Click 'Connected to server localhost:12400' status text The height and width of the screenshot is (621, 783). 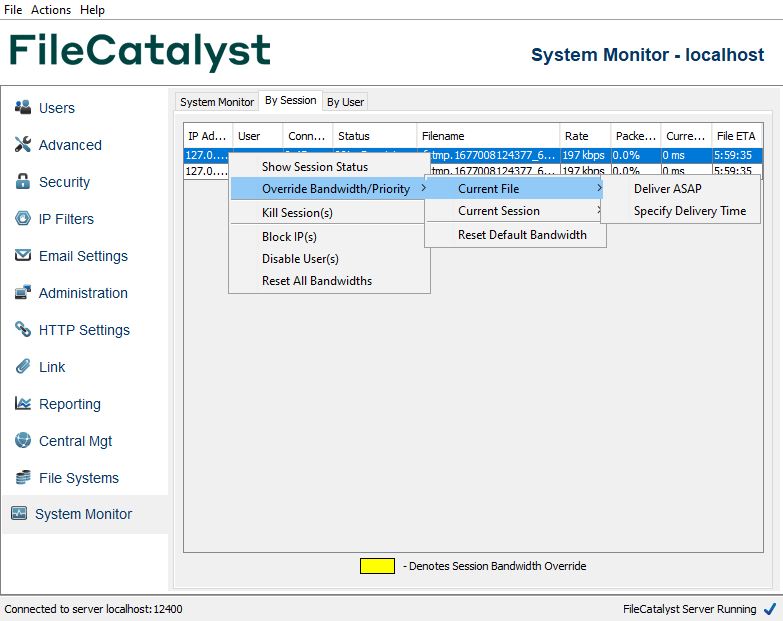[93, 609]
